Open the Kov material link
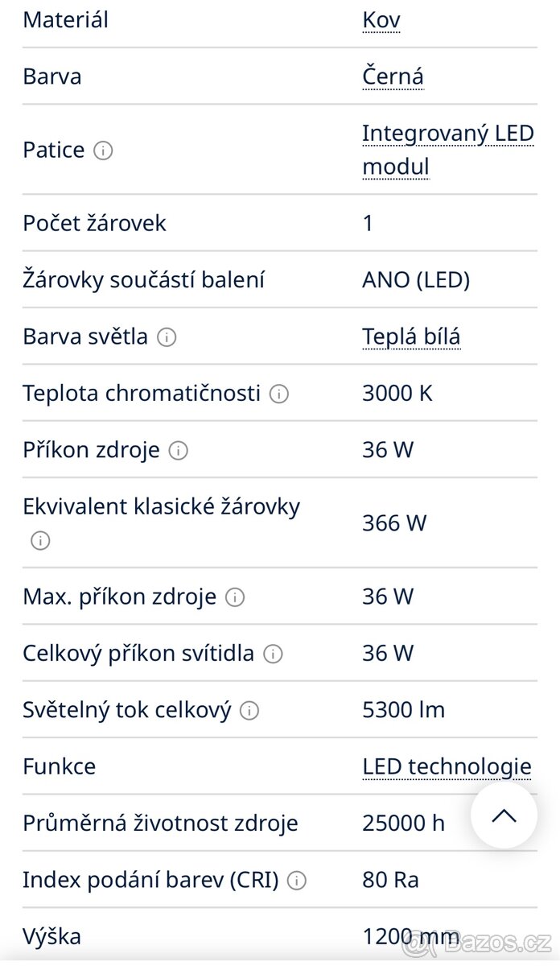This screenshot has height=966, width=560. [x=381, y=20]
